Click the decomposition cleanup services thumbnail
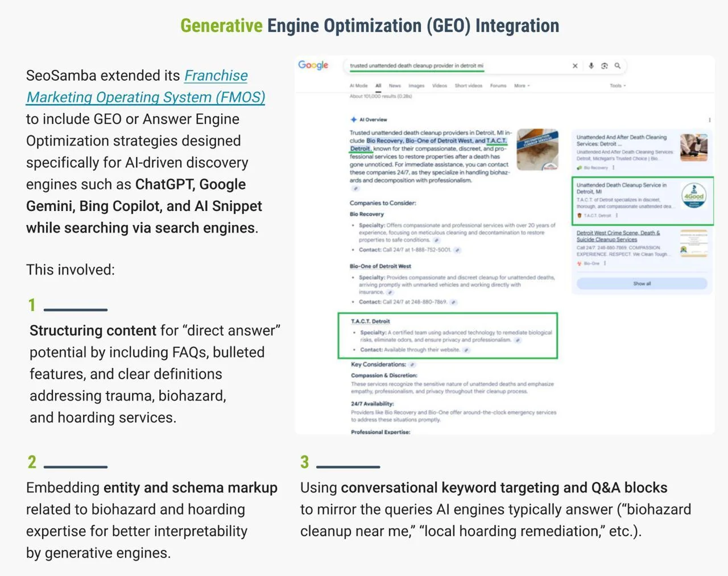 click(537, 150)
